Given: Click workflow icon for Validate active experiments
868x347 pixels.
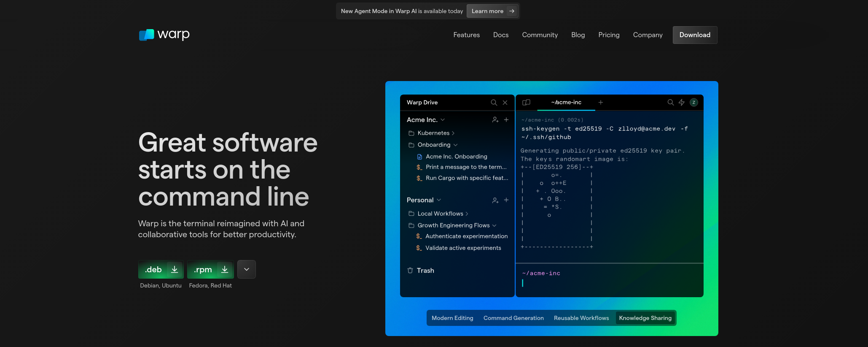Looking at the screenshot, I should click(x=419, y=248).
